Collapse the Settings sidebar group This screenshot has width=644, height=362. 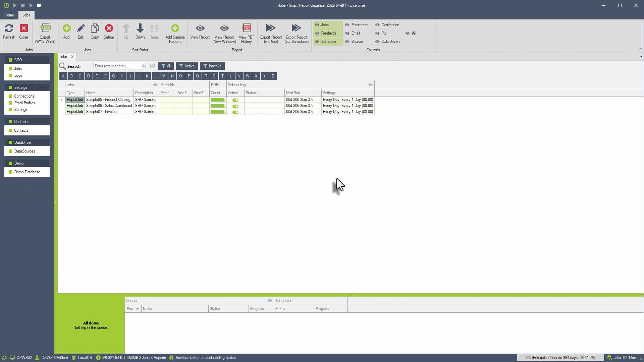coord(43,87)
